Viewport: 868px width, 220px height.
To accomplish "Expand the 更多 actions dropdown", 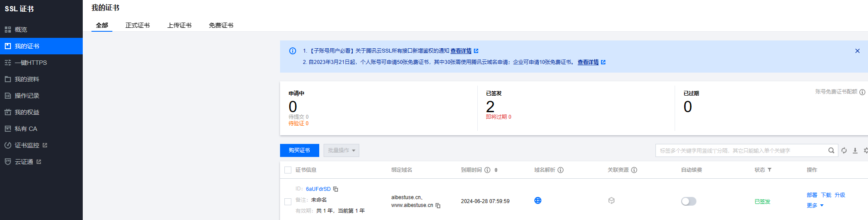I will pyautogui.click(x=815, y=205).
